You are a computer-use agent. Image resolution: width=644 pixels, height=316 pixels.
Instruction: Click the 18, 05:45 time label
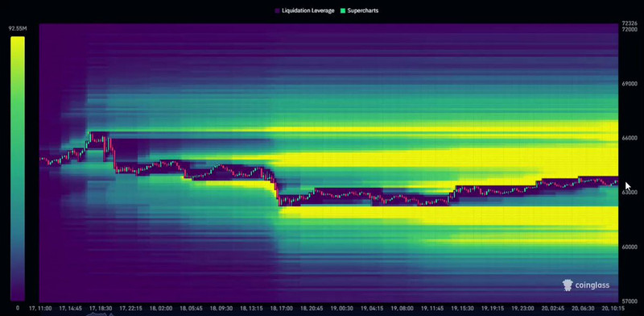(x=191, y=308)
